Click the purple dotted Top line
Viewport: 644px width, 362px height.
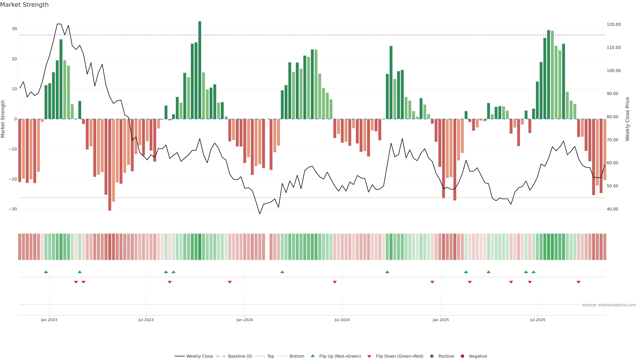[x=250, y=35]
